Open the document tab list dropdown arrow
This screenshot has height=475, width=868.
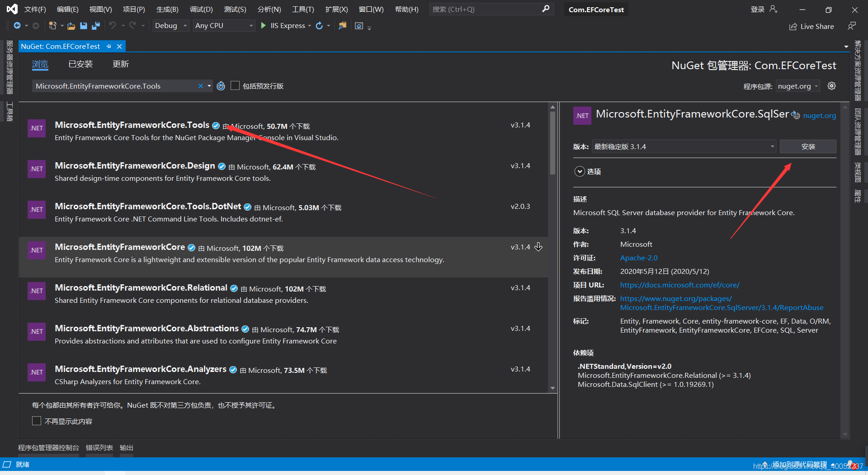coord(846,47)
